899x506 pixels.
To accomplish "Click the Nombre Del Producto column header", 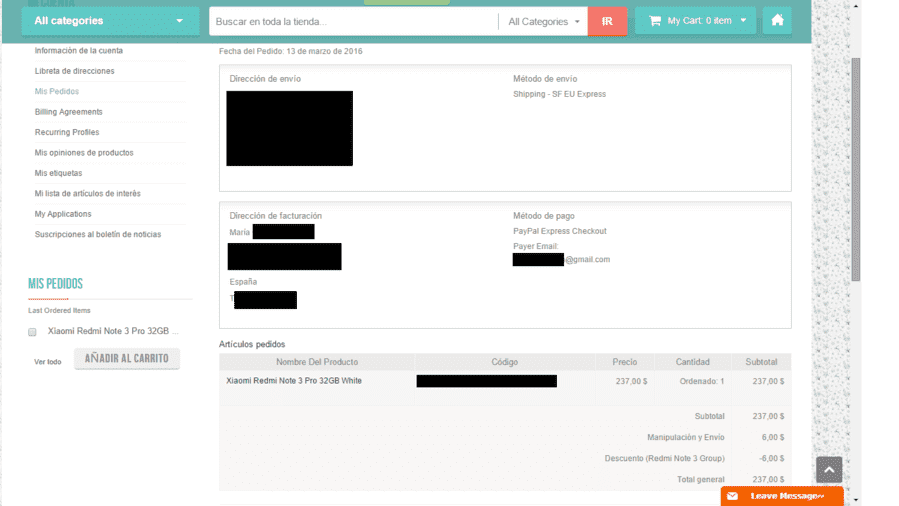I will [316, 362].
